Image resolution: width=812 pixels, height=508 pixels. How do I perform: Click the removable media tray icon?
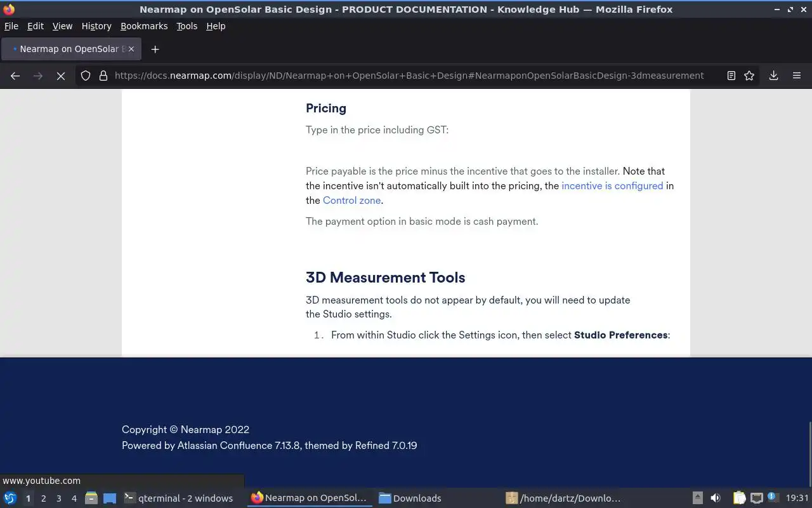697,498
